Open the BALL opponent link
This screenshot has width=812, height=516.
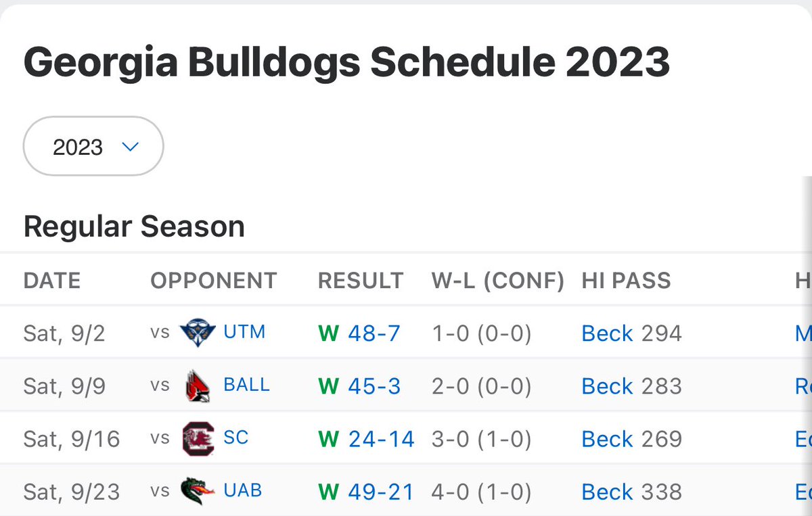pyautogui.click(x=246, y=385)
